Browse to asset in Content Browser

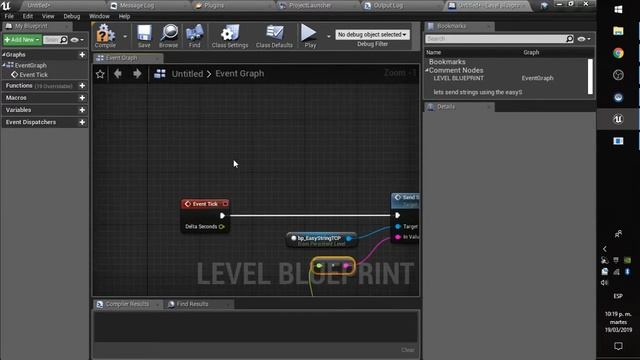click(169, 36)
